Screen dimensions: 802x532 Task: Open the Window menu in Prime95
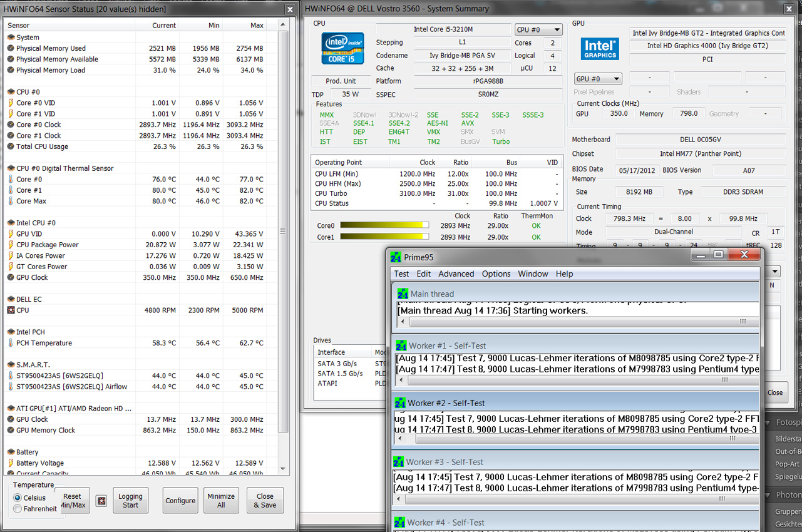[x=533, y=274]
